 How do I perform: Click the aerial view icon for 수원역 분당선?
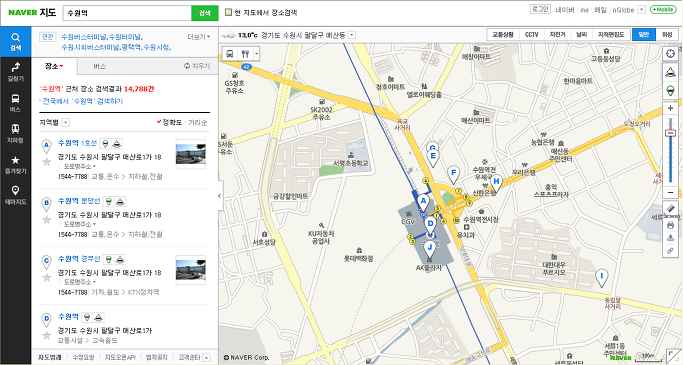(120, 202)
